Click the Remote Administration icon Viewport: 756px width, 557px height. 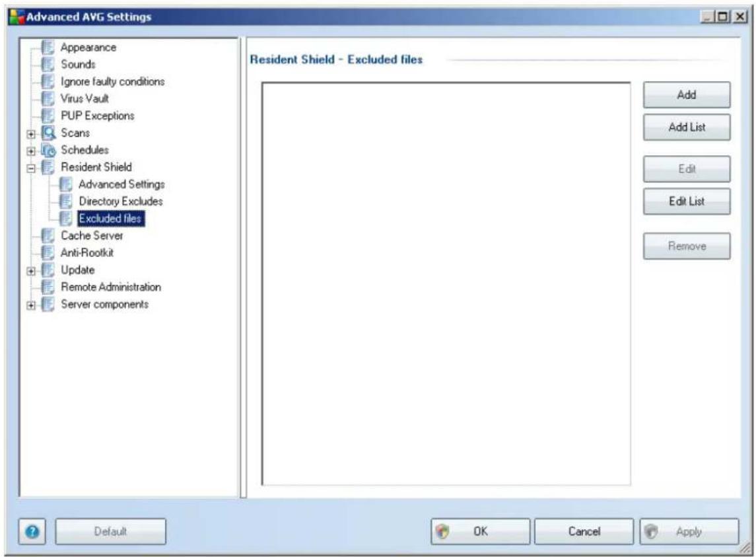pyautogui.click(x=48, y=287)
